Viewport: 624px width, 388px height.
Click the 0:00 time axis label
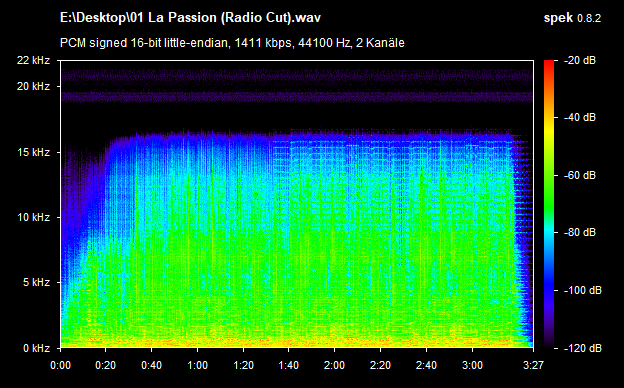(60, 365)
